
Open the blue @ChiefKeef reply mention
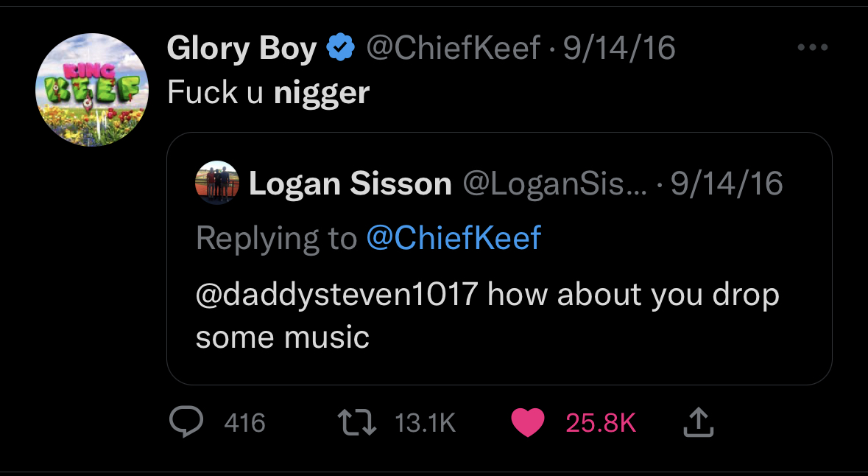(x=454, y=238)
